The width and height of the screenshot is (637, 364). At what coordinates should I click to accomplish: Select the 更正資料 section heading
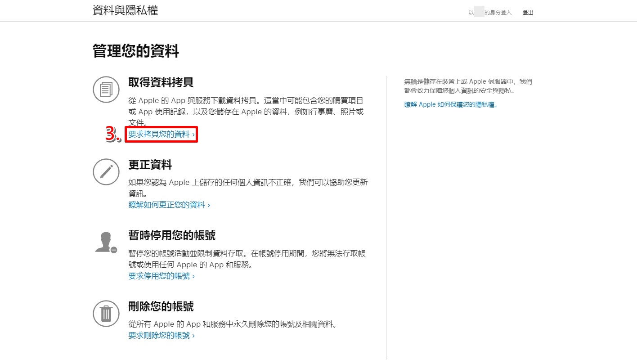[150, 165]
